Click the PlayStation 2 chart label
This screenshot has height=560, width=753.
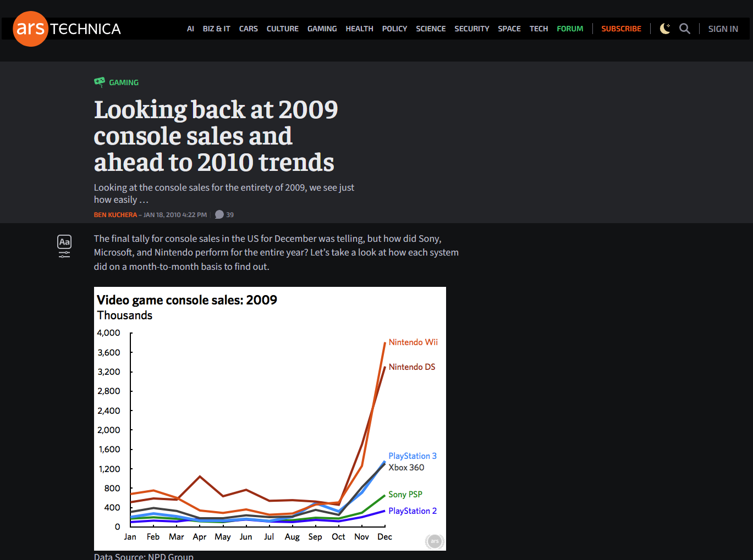click(413, 511)
